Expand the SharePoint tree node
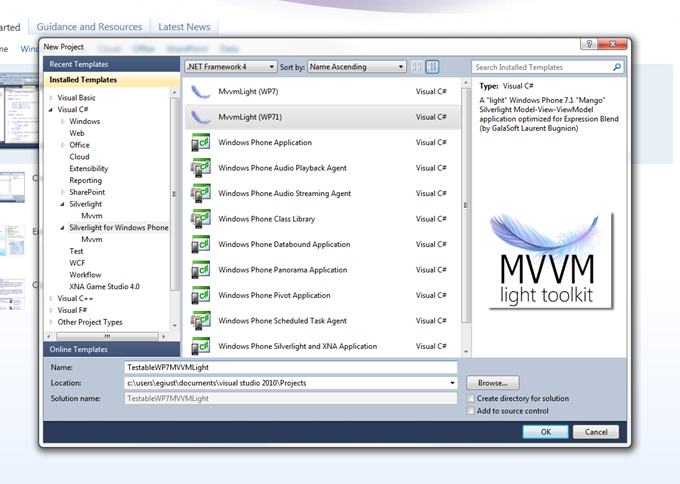Image resolution: width=680 pixels, height=484 pixels. pos(63,192)
